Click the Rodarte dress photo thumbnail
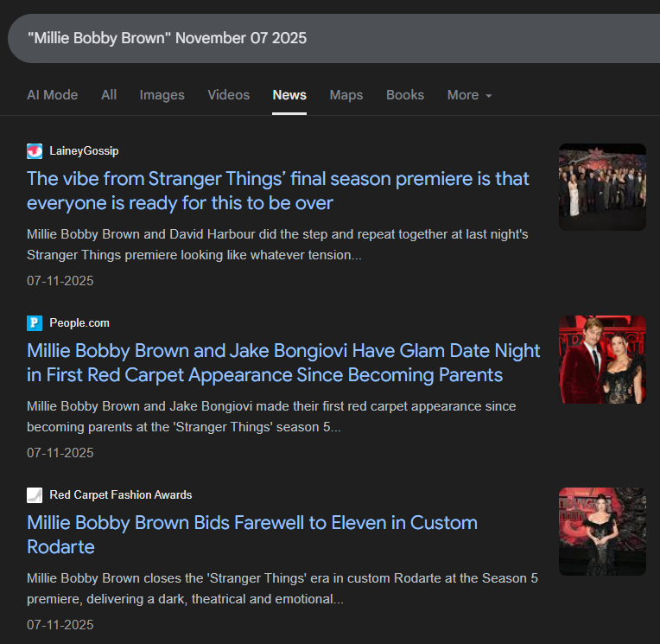Image resolution: width=660 pixels, height=644 pixels. (602, 531)
